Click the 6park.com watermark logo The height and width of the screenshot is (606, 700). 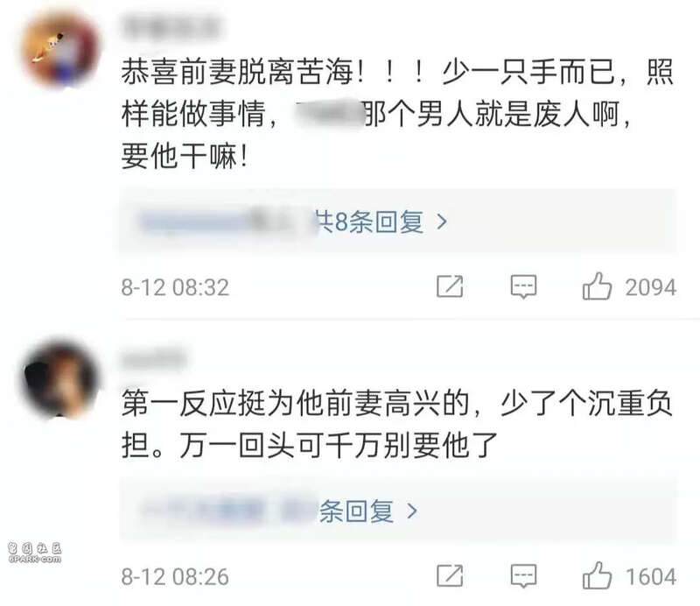34,553
